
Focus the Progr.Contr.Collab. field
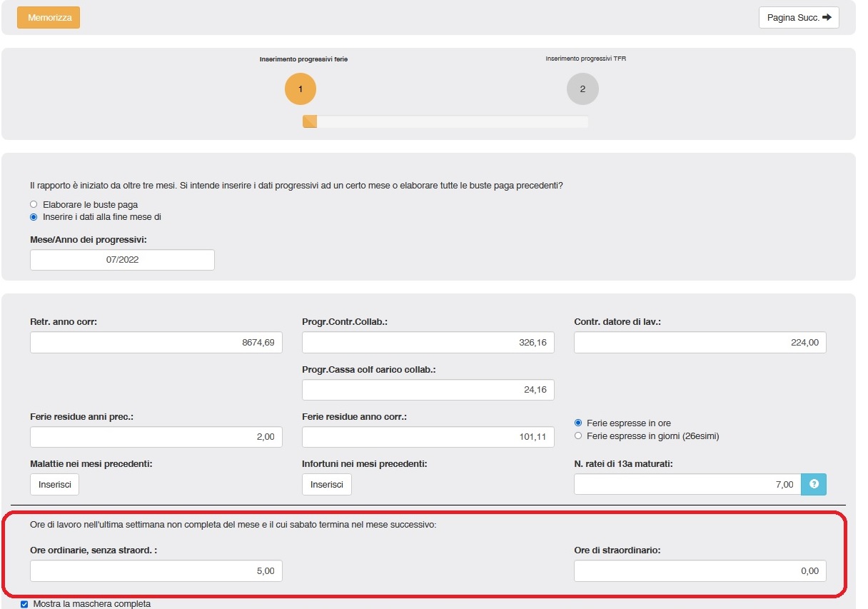click(x=428, y=343)
